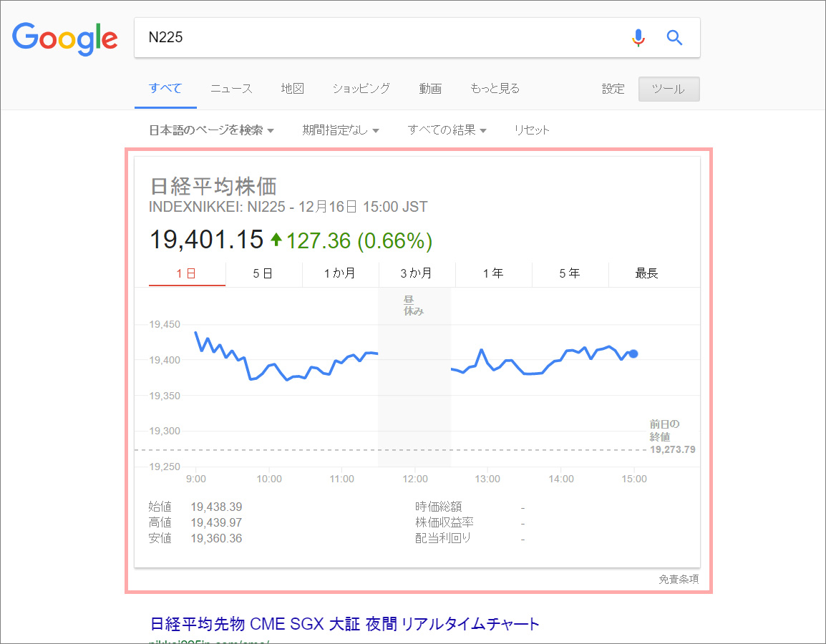The width and height of the screenshot is (826, 644).
Task: Click the change value 127.36 (0.66%)
Action: point(359,240)
